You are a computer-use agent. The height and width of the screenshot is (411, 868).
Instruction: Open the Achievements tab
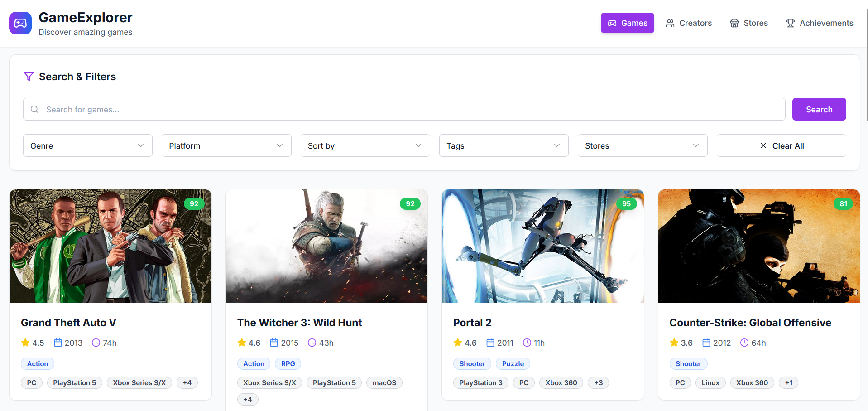click(x=820, y=23)
